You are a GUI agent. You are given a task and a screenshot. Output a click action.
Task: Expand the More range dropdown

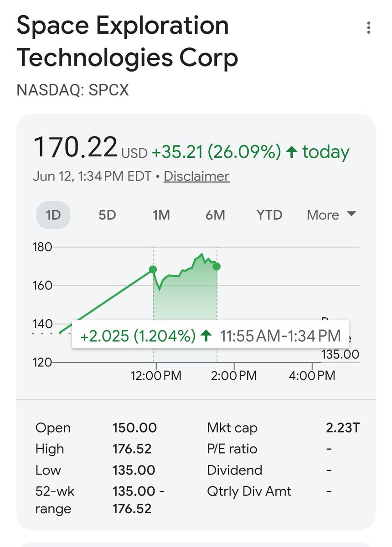click(331, 215)
